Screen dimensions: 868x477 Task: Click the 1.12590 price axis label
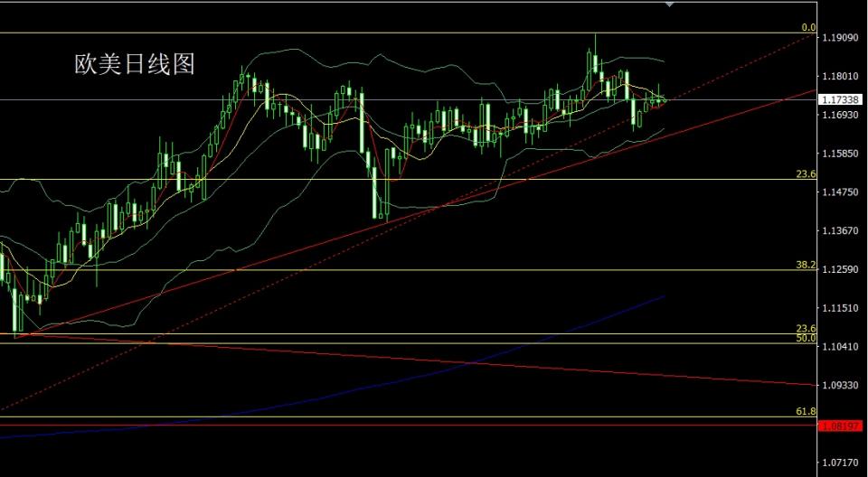pos(842,269)
